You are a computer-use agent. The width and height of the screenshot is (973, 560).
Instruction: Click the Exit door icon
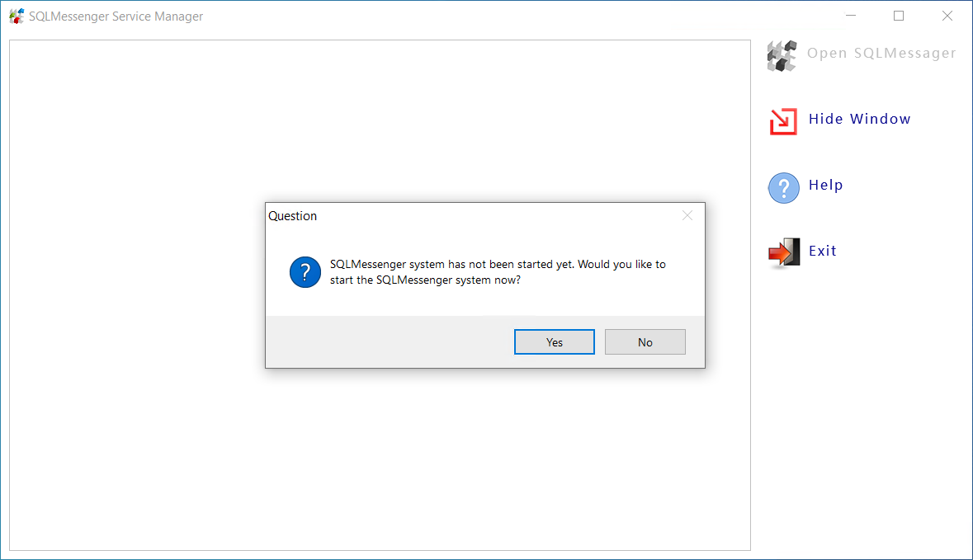click(784, 253)
